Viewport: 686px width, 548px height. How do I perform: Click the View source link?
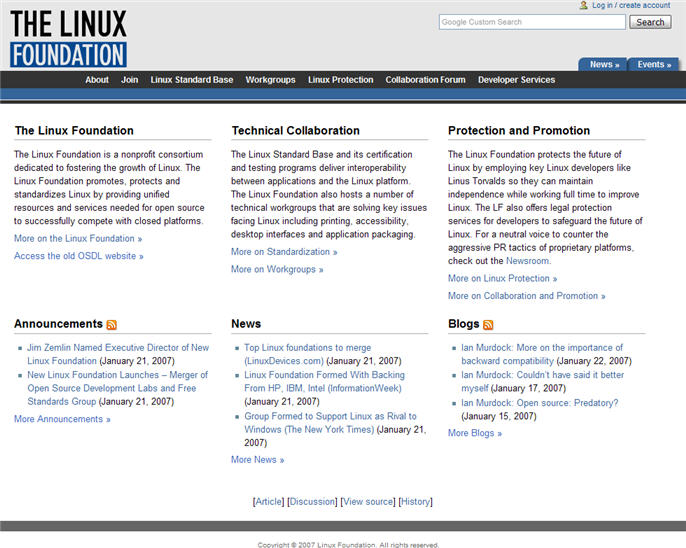[x=368, y=502]
